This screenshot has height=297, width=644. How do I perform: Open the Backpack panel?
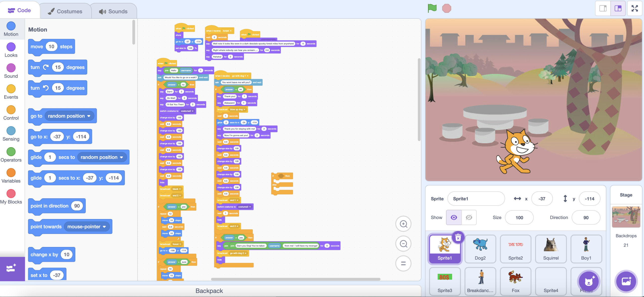click(x=209, y=291)
